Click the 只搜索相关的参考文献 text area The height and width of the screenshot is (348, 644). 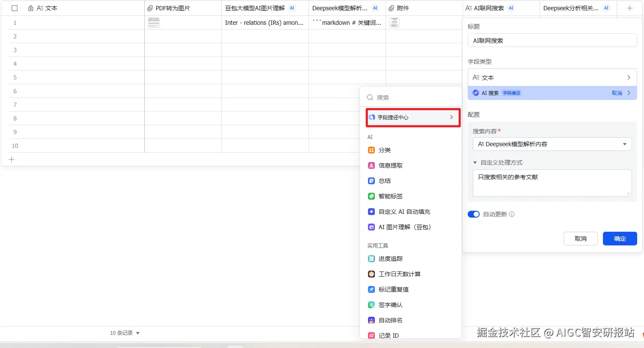[x=552, y=183]
